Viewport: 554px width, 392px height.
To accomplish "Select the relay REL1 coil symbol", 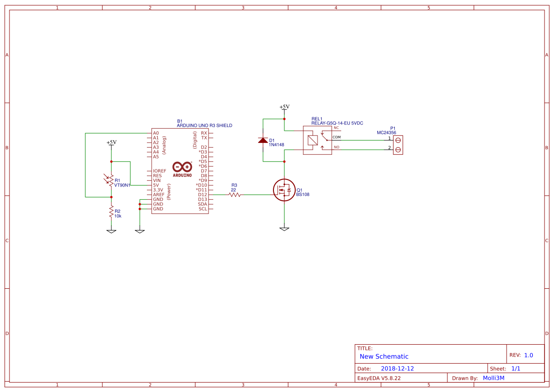I will pyautogui.click(x=313, y=140).
